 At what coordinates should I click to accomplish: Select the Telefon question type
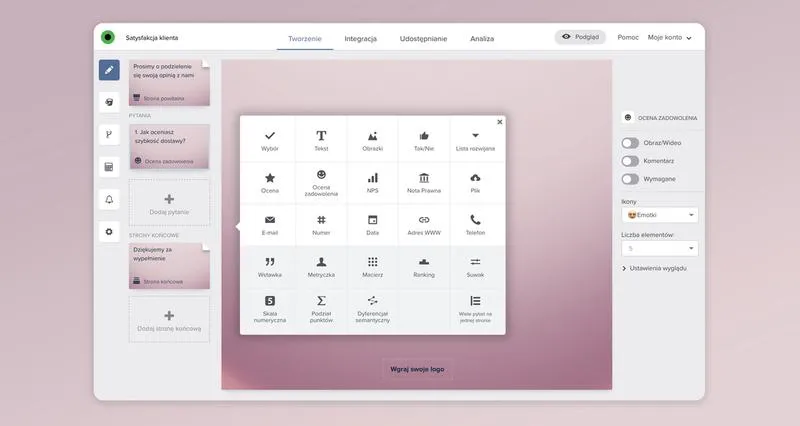(x=475, y=225)
